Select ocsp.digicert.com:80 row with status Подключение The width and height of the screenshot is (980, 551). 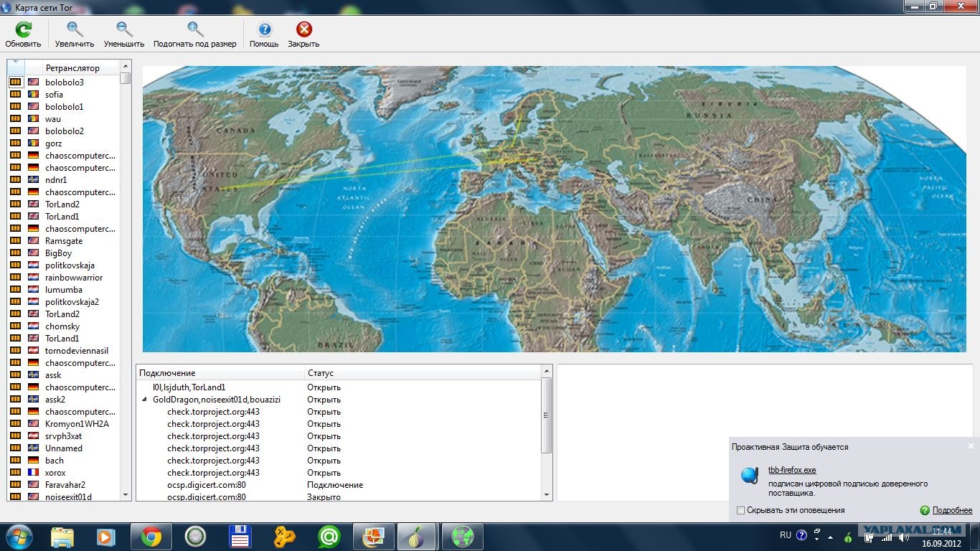[339, 485]
